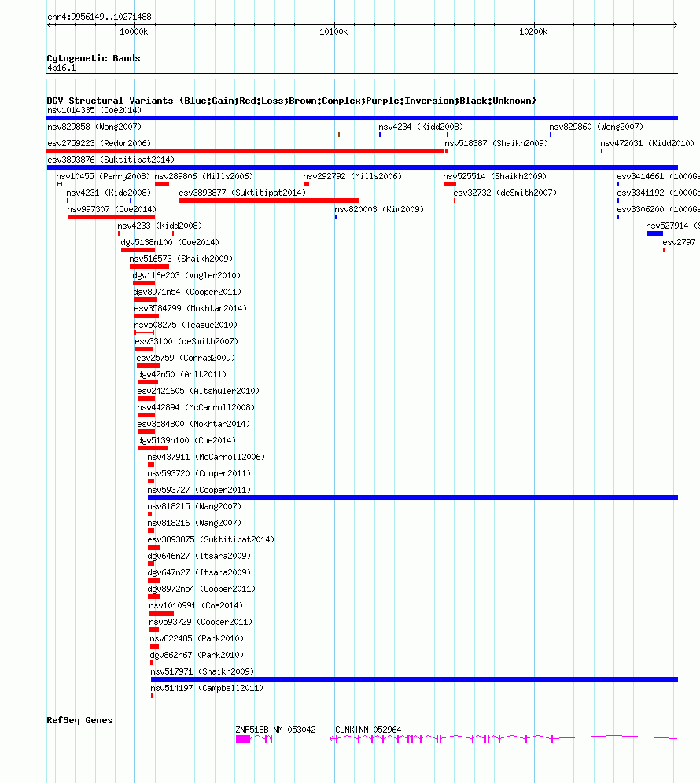Click nsv514197 (Campbell2011) label
The height and width of the screenshot is (783, 700).
207,688
